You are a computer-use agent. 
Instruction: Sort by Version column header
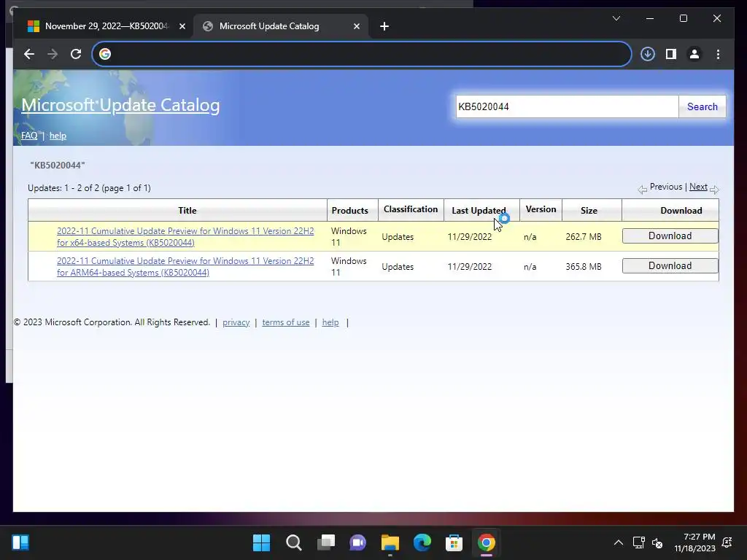[x=541, y=209]
